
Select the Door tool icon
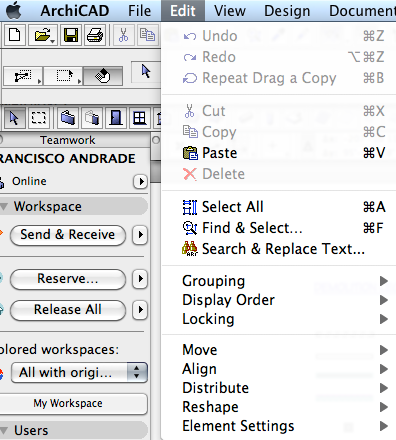(116, 118)
